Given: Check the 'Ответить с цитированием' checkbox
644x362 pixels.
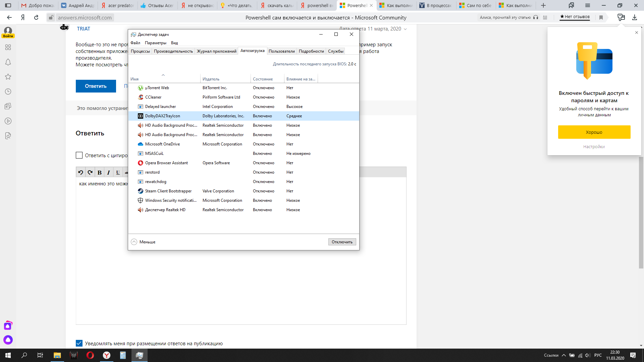Looking at the screenshot, I should pyautogui.click(x=79, y=155).
